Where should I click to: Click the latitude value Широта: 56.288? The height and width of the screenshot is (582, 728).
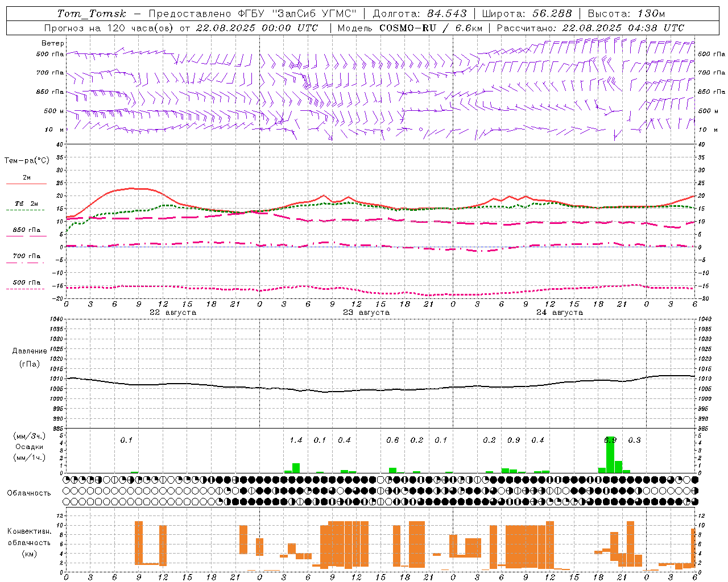click(x=527, y=14)
